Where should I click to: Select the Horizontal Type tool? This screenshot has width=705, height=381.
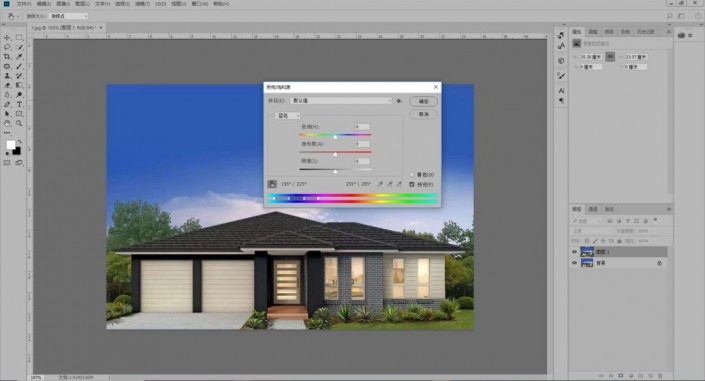point(19,104)
